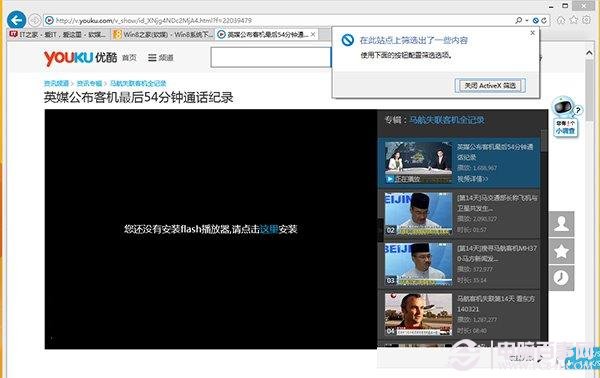Switch to the Win8之家 browser tab

coord(163,34)
